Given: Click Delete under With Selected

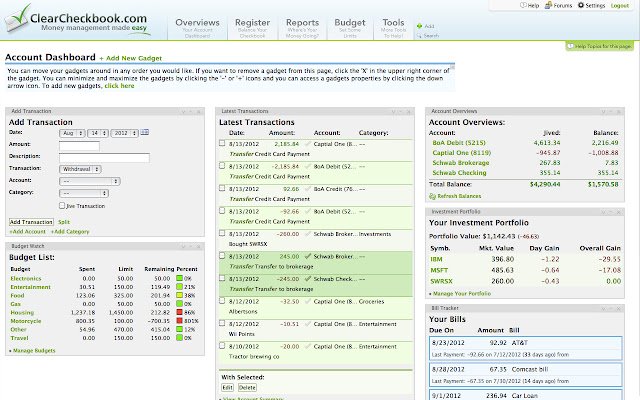Looking at the screenshot, I should tap(247, 387).
